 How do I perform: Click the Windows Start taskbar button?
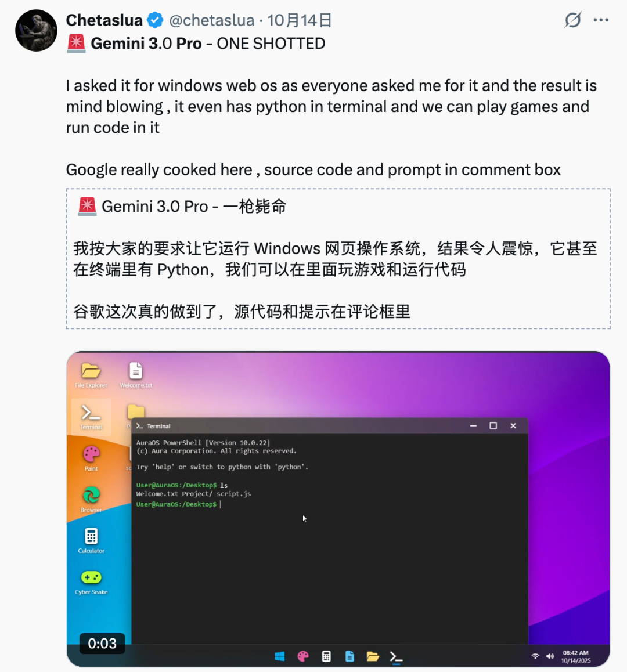click(x=280, y=656)
